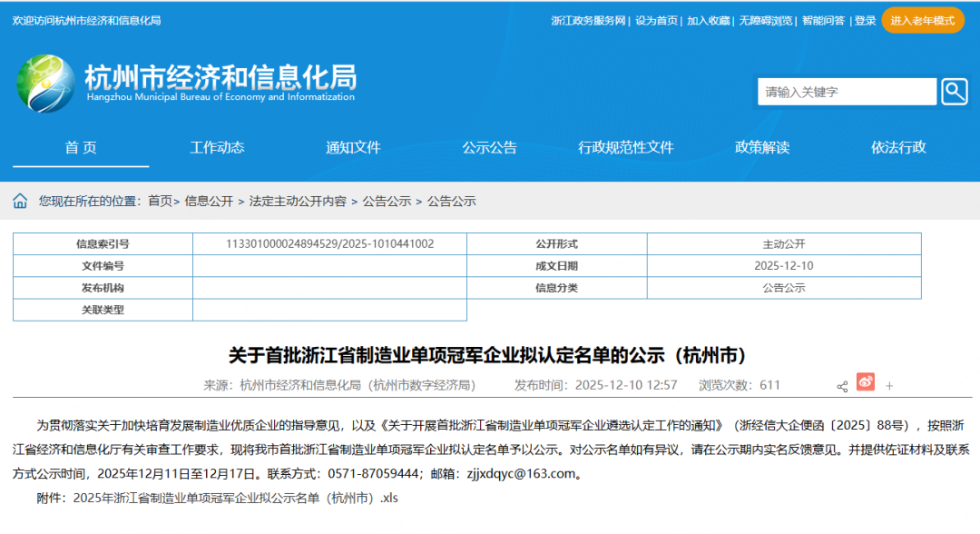The height and width of the screenshot is (534, 980).
Task: Expand more share options with plus icon
Action: pyautogui.click(x=889, y=386)
